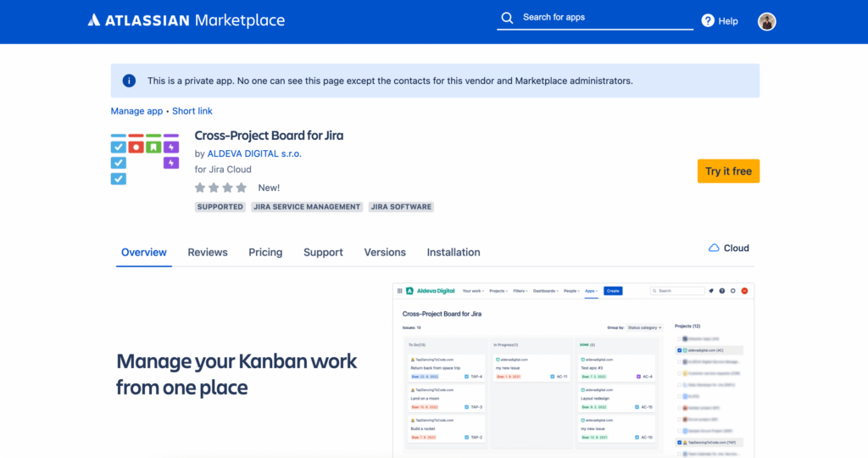868x458 pixels.
Task: Click the SUPPORTED badge
Action: pyautogui.click(x=220, y=207)
